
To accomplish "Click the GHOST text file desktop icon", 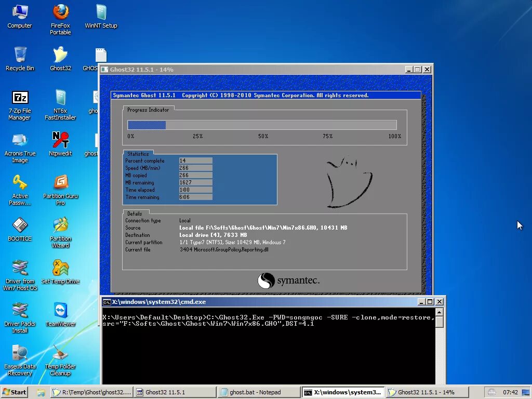I will [x=95, y=59].
